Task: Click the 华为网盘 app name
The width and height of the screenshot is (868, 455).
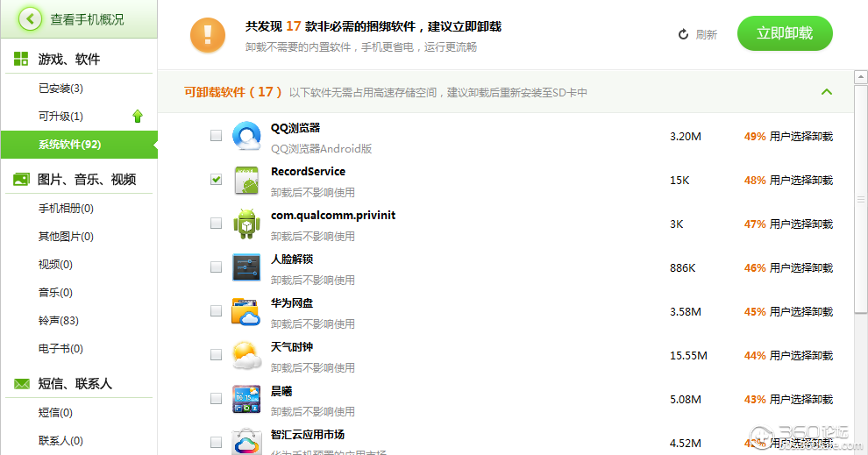Action: 292,303
